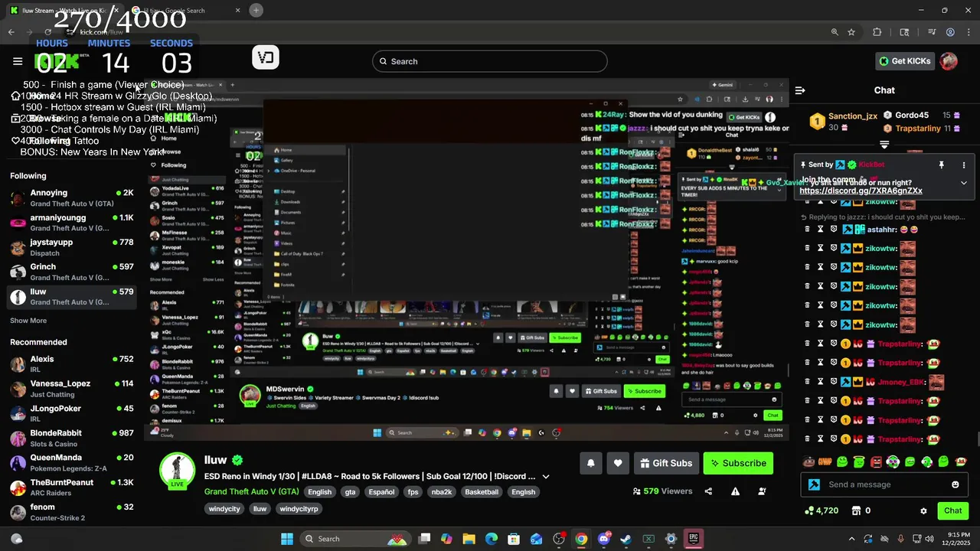The height and width of the screenshot is (551, 980).
Task: Open pinned message three-dot options
Action: [x=964, y=165]
